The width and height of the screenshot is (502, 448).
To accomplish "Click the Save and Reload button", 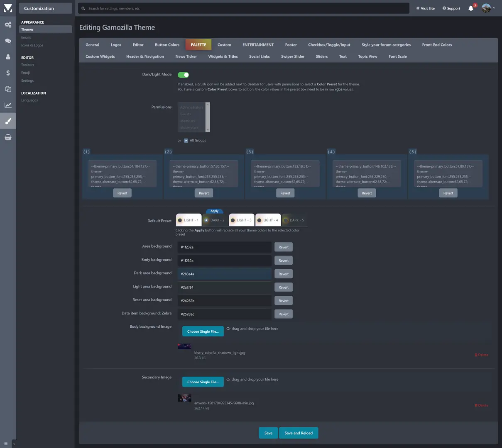I will pos(299,433).
